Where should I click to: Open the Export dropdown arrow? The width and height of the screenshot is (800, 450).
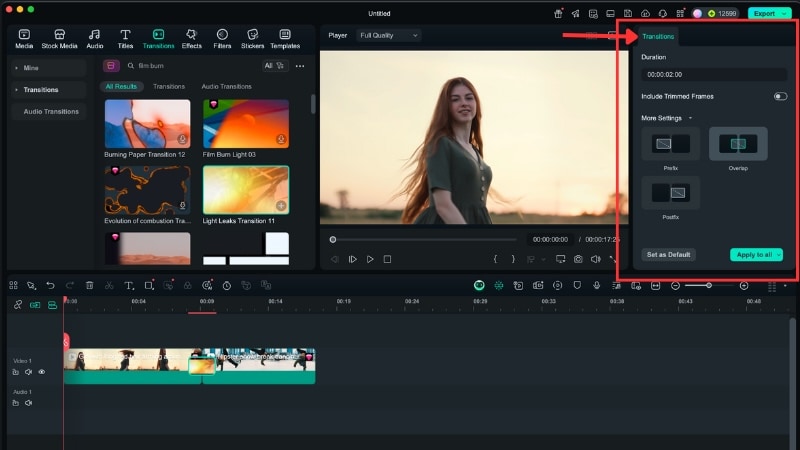(x=785, y=14)
